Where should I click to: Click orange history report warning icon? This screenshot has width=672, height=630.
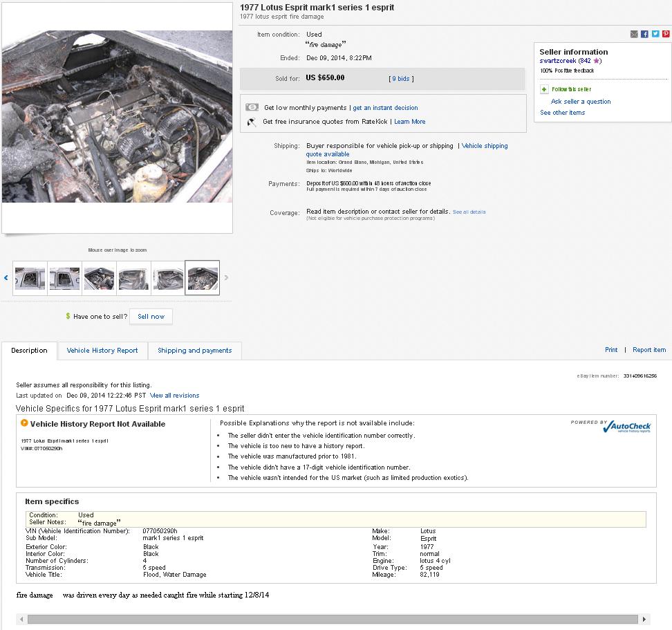click(x=24, y=423)
